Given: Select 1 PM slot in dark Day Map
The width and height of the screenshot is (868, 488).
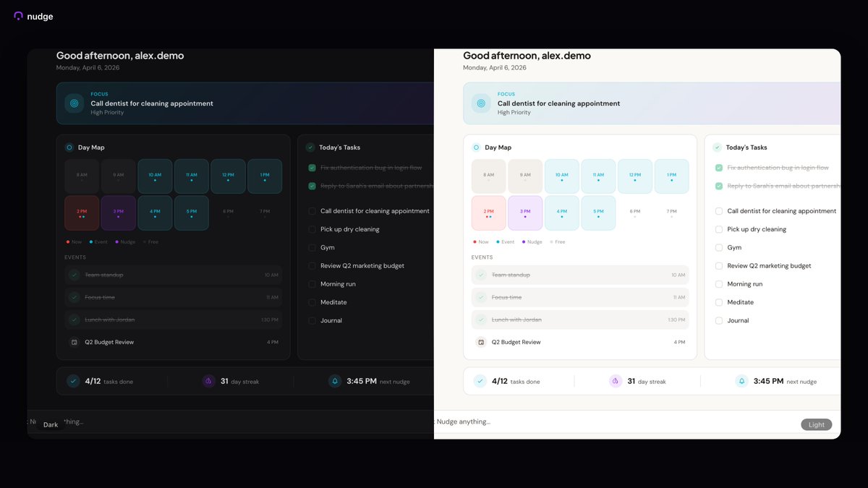Looking at the screenshot, I should (x=265, y=176).
